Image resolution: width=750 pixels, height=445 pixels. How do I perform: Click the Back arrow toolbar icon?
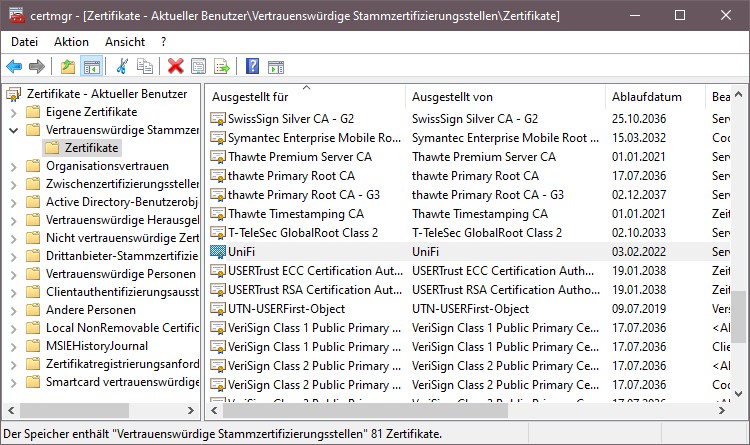[x=14, y=66]
